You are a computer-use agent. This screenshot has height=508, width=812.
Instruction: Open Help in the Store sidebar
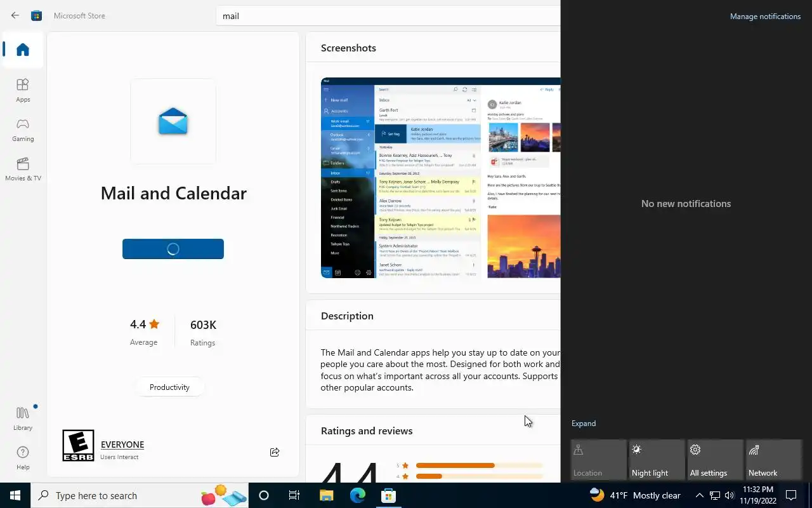pyautogui.click(x=23, y=458)
